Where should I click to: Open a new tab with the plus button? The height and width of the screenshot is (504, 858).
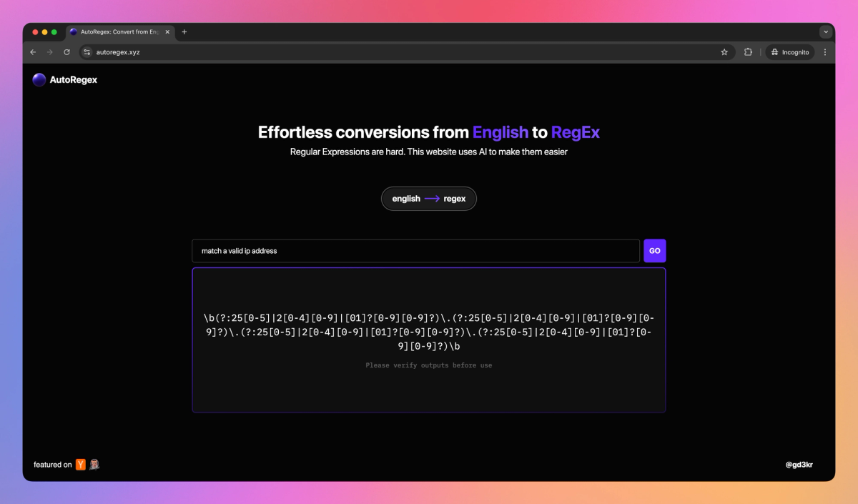[x=184, y=31]
